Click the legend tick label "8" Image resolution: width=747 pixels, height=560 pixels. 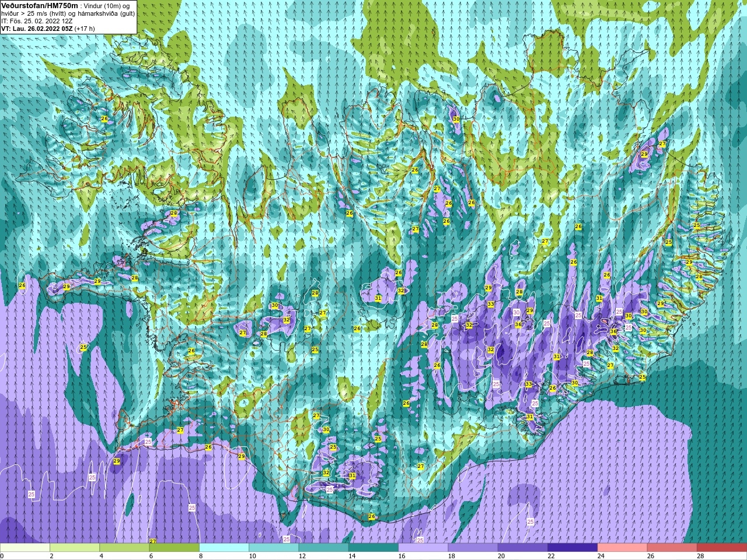(201, 556)
